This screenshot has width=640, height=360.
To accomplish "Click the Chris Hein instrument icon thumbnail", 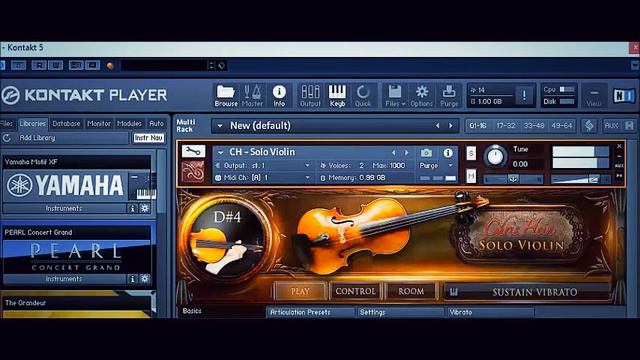I will tap(193, 171).
